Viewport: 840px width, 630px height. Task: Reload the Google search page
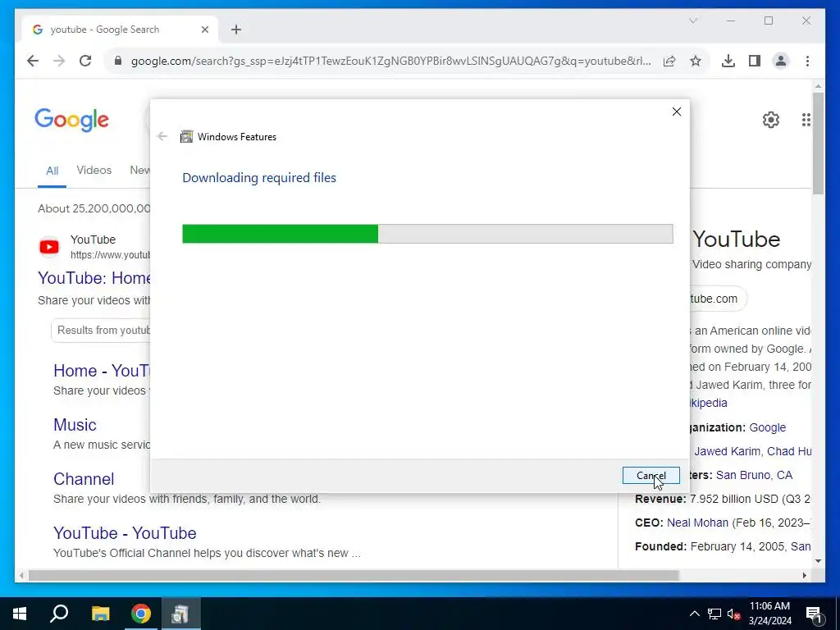(85, 61)
